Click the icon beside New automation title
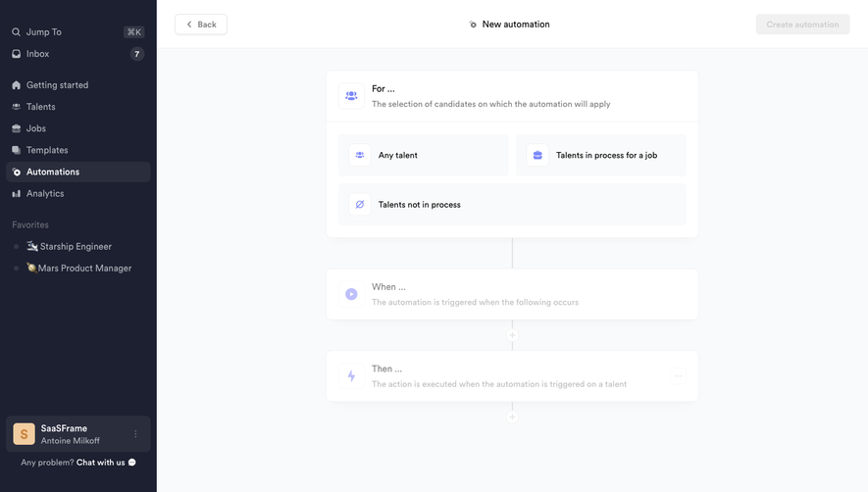 click(x=473, y=25)
